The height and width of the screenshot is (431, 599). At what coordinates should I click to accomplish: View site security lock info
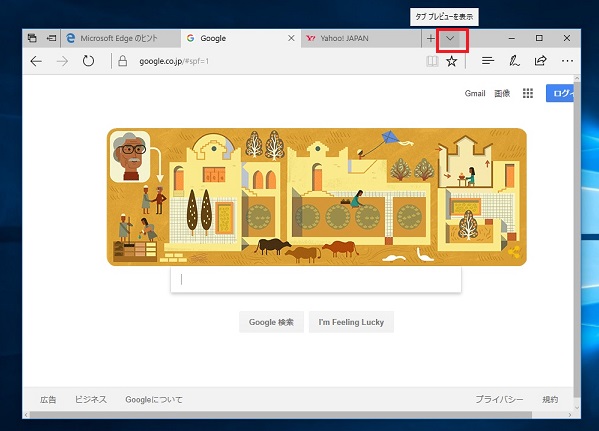pos(123,61)
